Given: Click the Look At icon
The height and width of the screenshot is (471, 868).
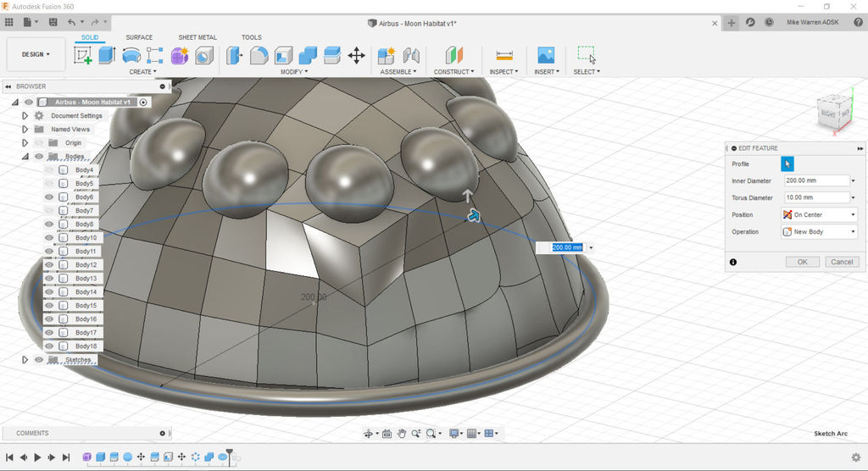Looking at the screenshot, I should click(x=387, y=434).
